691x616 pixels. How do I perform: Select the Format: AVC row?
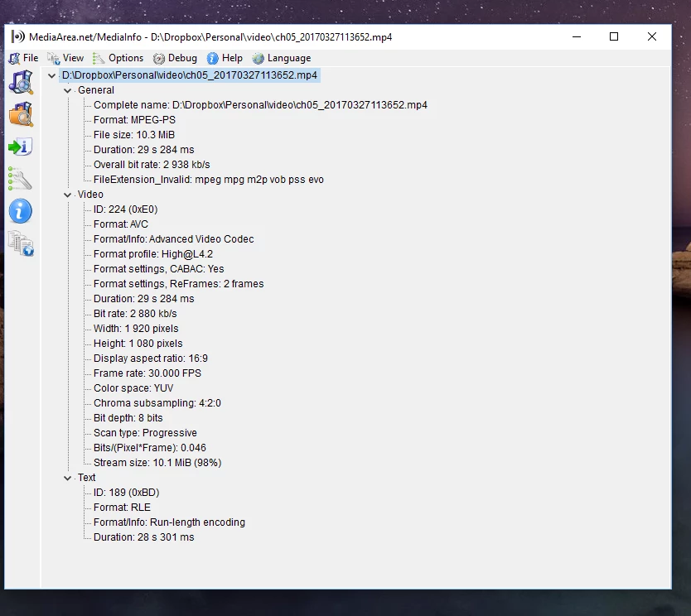pyautogui.click(x=121, y=224)
